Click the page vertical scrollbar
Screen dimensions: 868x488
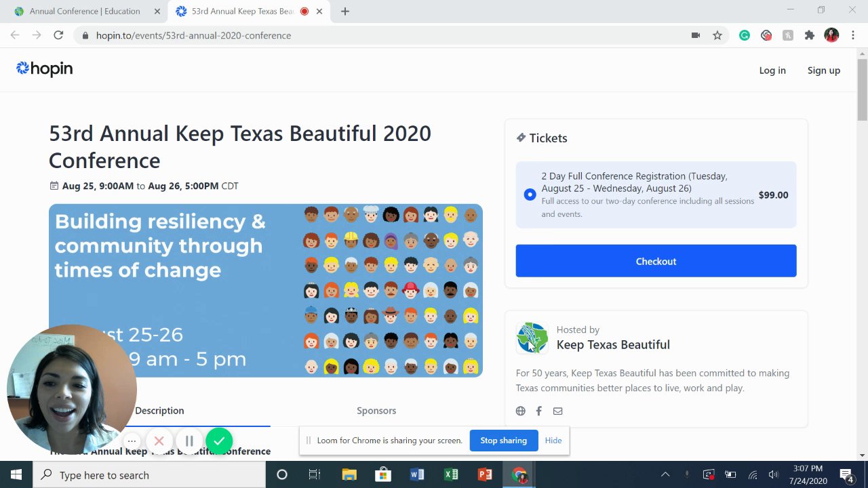863,88
